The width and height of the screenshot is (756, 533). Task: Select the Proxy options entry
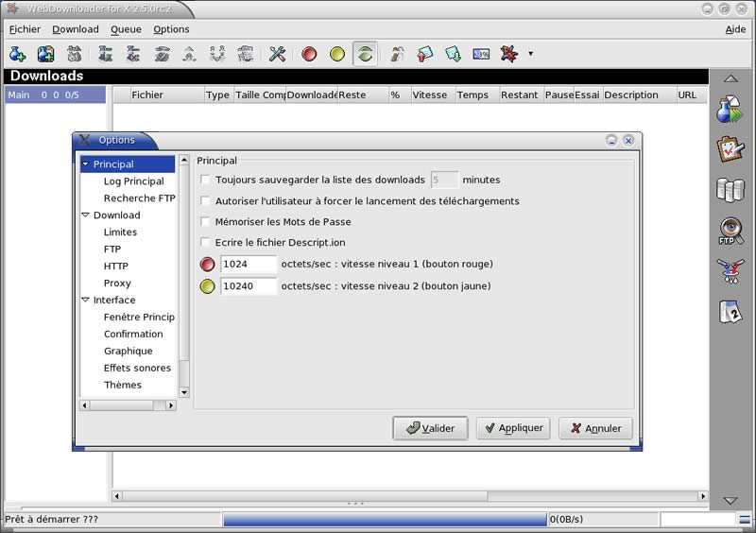point(117,284)
